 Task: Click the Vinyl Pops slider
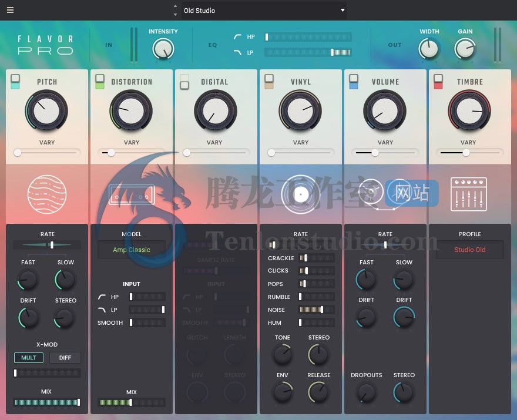pyautogui.click(x=317, y=284)
